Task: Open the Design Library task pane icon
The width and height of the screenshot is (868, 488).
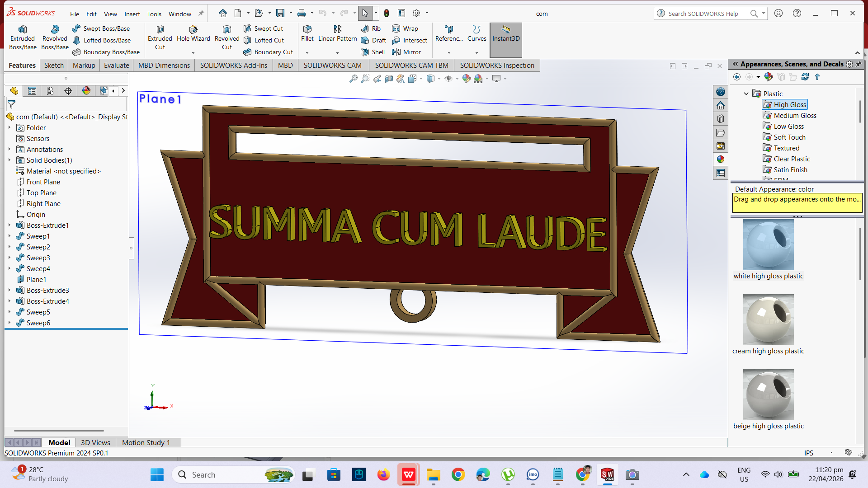Action: coord(721,119)
